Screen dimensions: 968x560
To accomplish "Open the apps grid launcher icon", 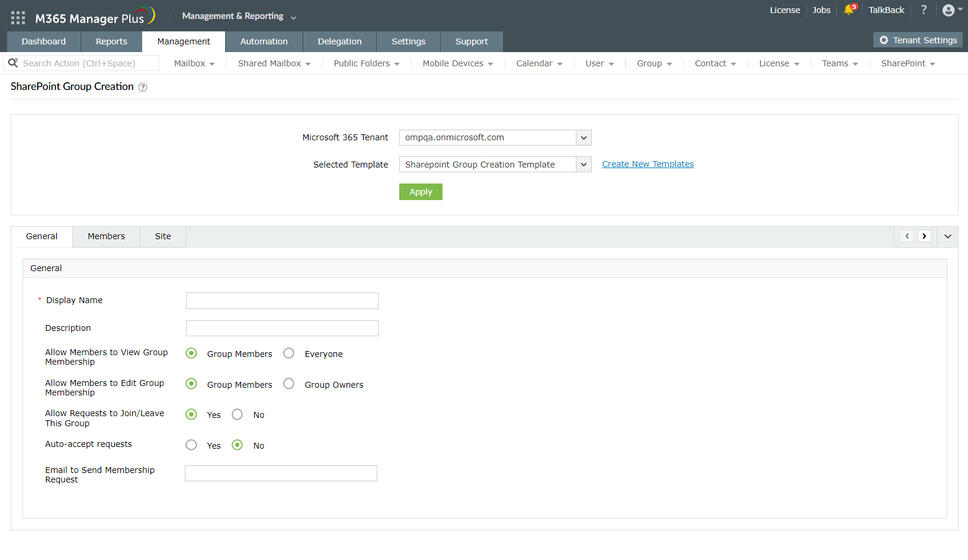I will (18, 18).
